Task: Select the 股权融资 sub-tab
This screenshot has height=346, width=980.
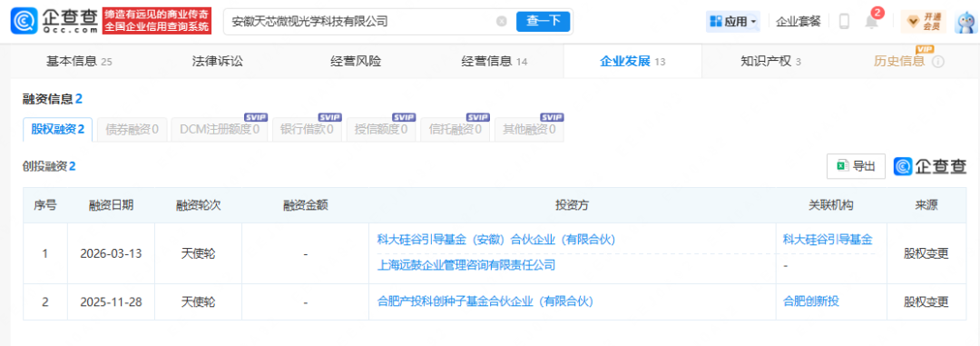Action: 57,130
